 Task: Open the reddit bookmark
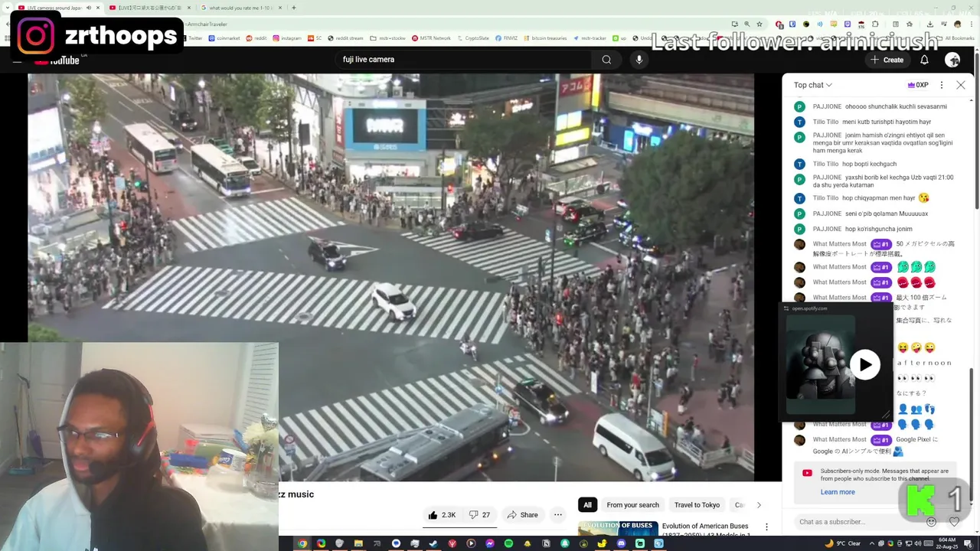click(257, 38)
